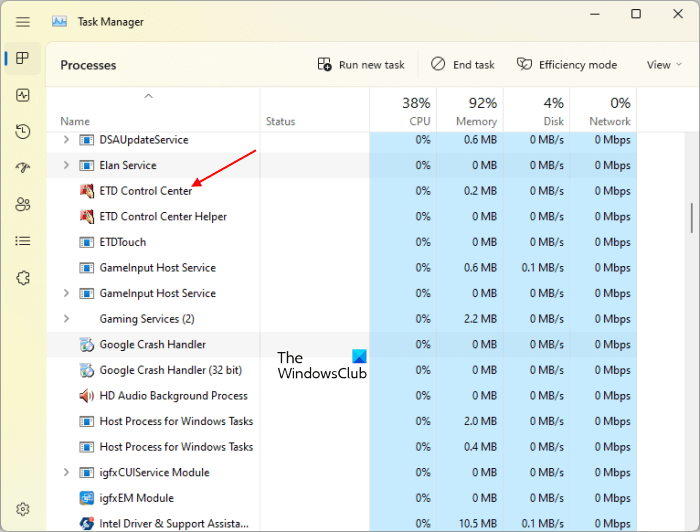700x532 pixels.
Task: Click the Run new task button
Action: [361, 65]
